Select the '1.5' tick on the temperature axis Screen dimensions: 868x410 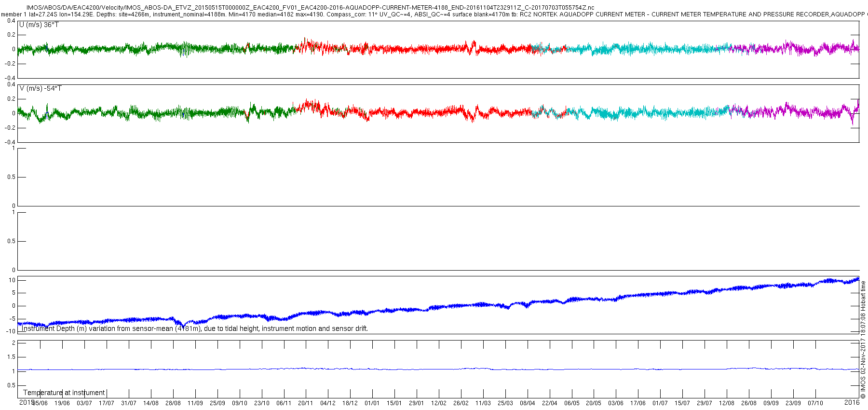click(12, 357)
